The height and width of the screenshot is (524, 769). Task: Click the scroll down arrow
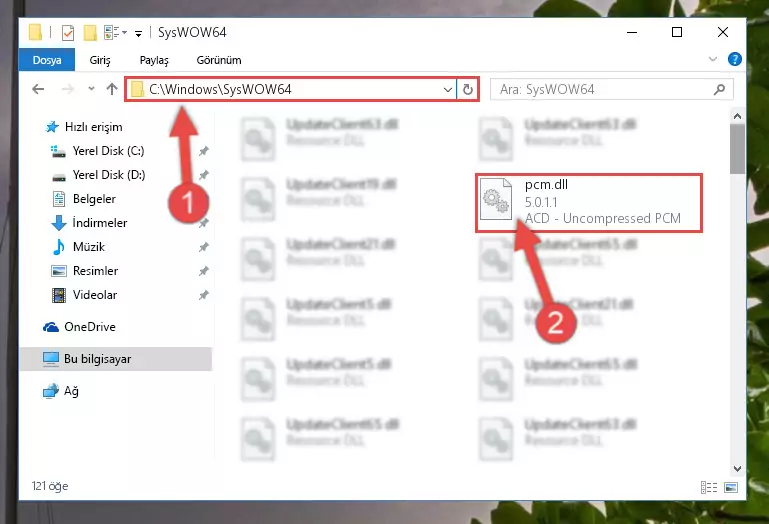[x=737, y=469]
